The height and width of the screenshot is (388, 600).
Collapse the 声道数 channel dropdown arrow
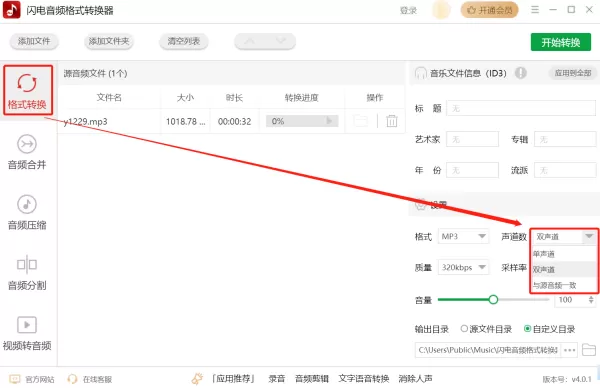coord(589,236)
